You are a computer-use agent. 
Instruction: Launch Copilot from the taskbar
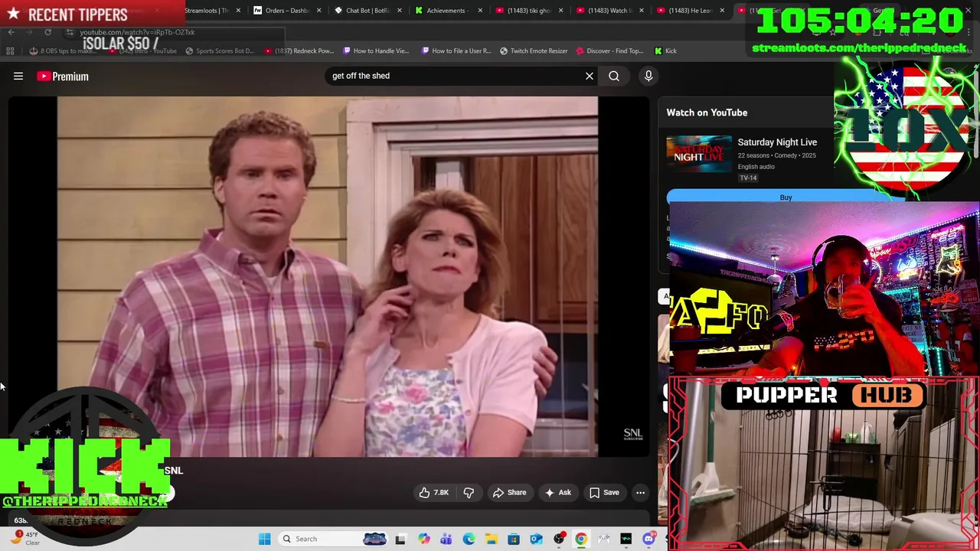click(x=424, y=539)
